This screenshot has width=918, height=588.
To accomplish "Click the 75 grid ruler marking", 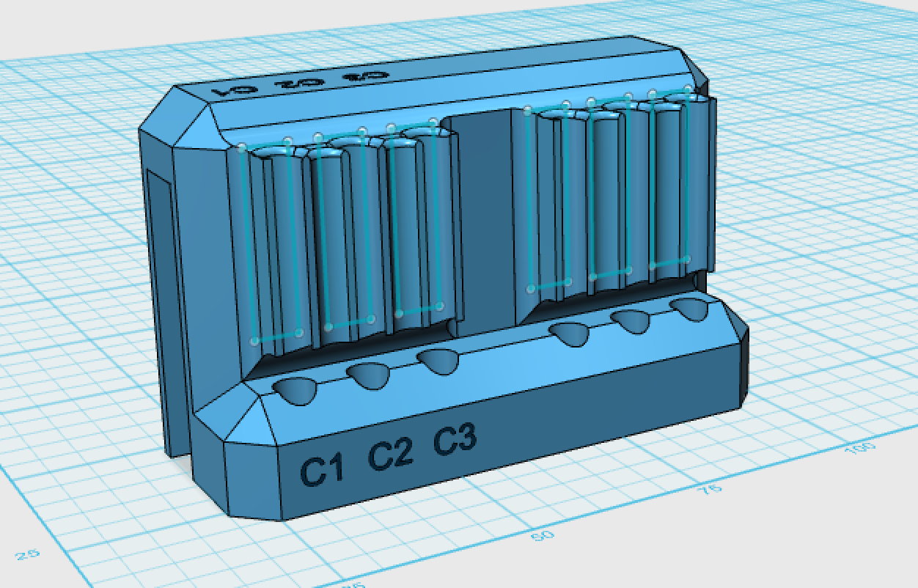I will 710,489.
